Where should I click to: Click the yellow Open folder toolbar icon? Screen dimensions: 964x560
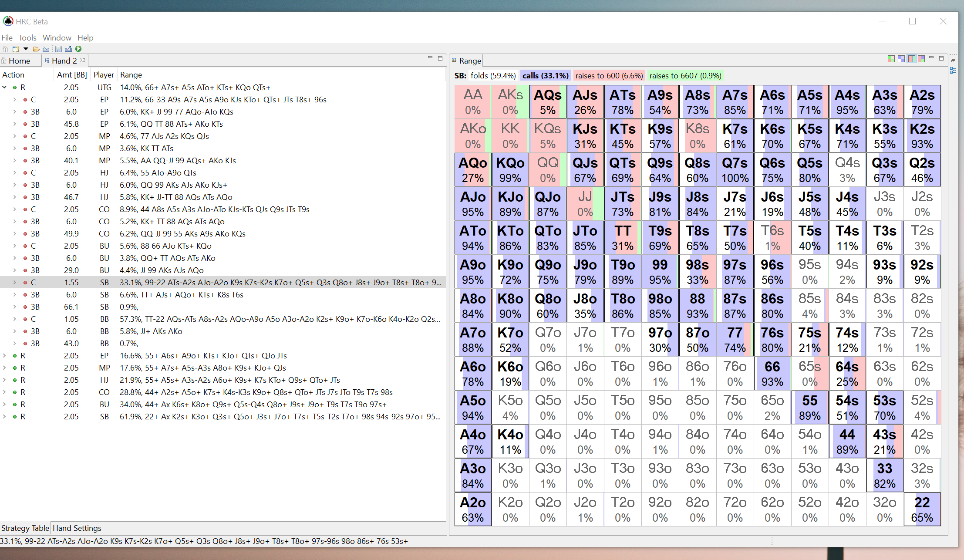[x=36, y=49]
